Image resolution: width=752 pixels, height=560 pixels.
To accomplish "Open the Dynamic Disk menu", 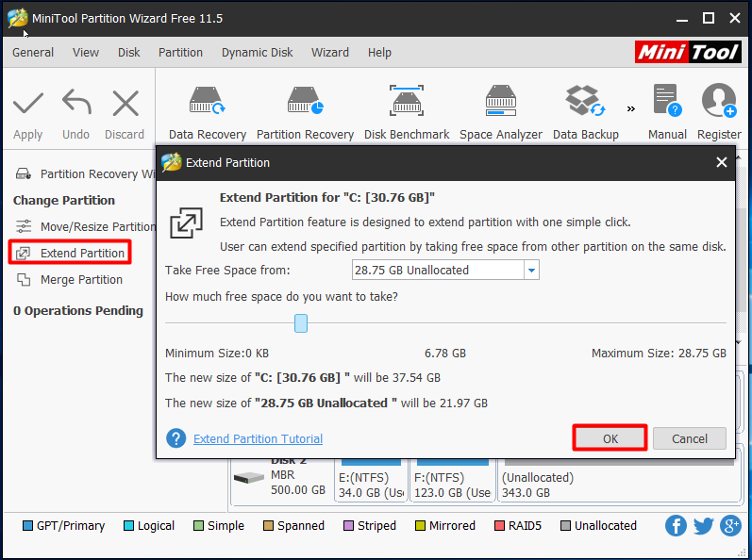I will [257, 52].
